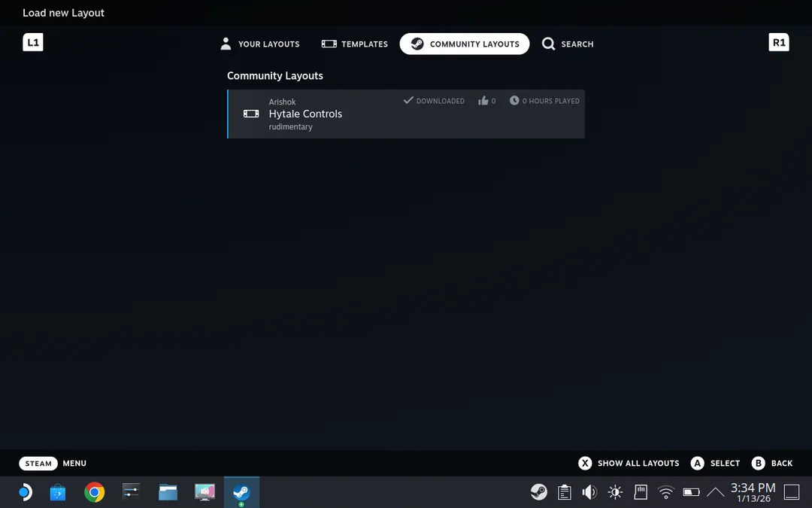
Task: Switch to the Templates tab
Action: click(x=355, y=44)
